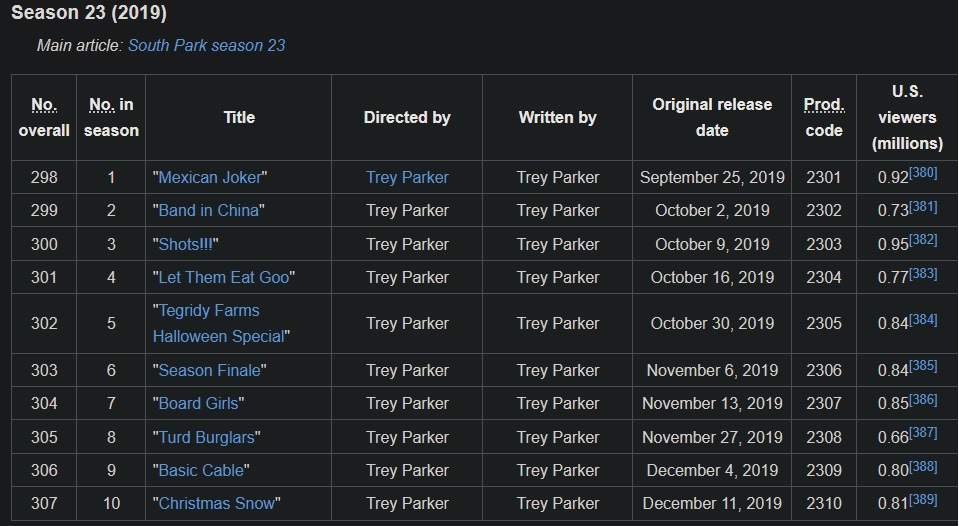Open the "Christmas Snow" episode link
Viewport: 959px width, 526px height.
(217, 503)
